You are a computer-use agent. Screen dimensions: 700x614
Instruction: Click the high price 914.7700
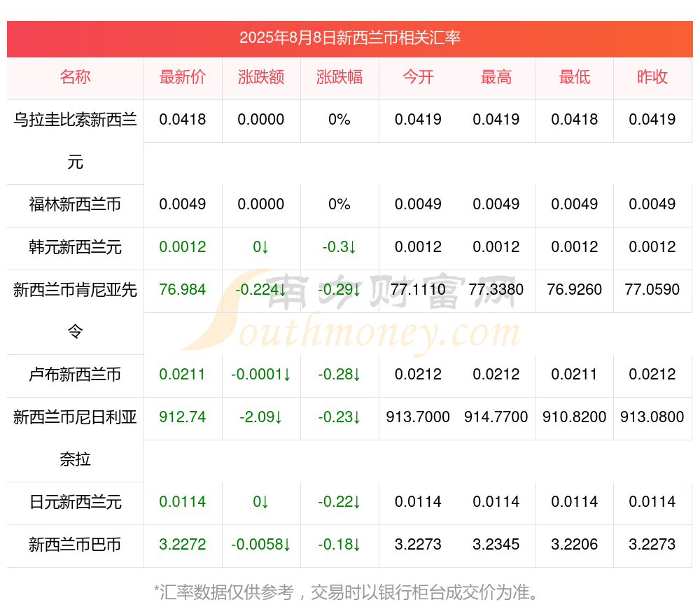496,417
